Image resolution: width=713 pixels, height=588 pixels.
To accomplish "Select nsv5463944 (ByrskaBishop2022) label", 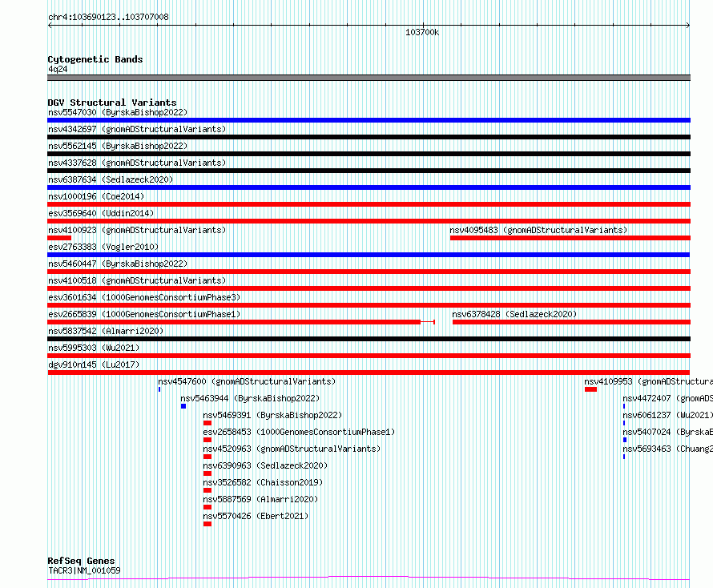I will pyautogui.click(x=250, y=398).
